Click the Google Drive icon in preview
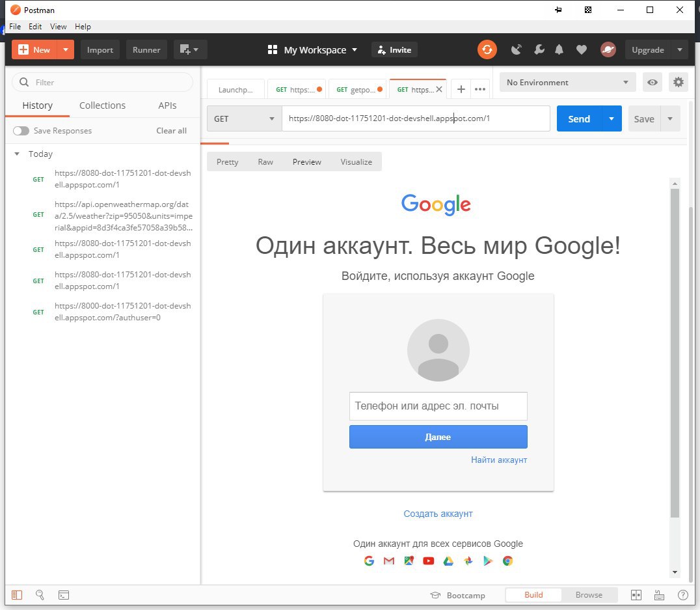Image resolution: width=700 pixels, height=610 pixels. [448, 561]
